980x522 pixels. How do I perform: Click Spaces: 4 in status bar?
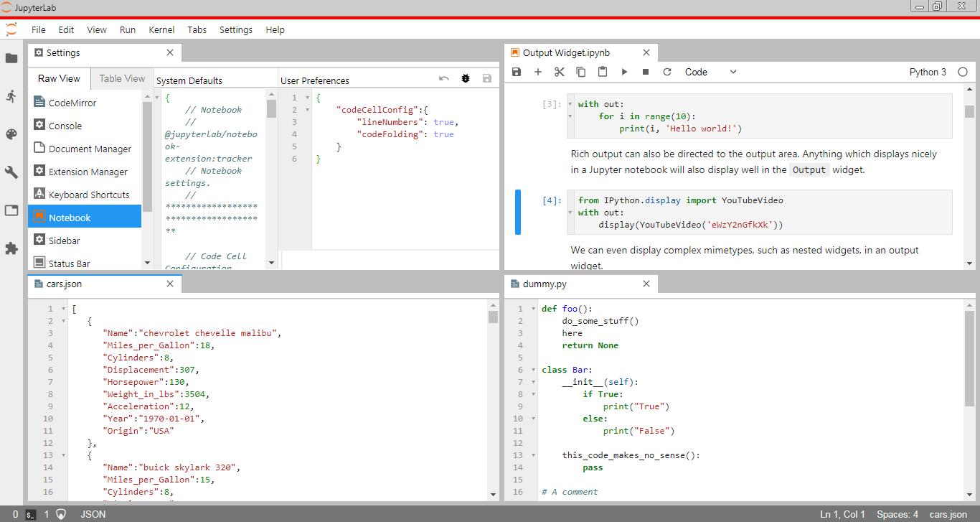click(897, 514)
